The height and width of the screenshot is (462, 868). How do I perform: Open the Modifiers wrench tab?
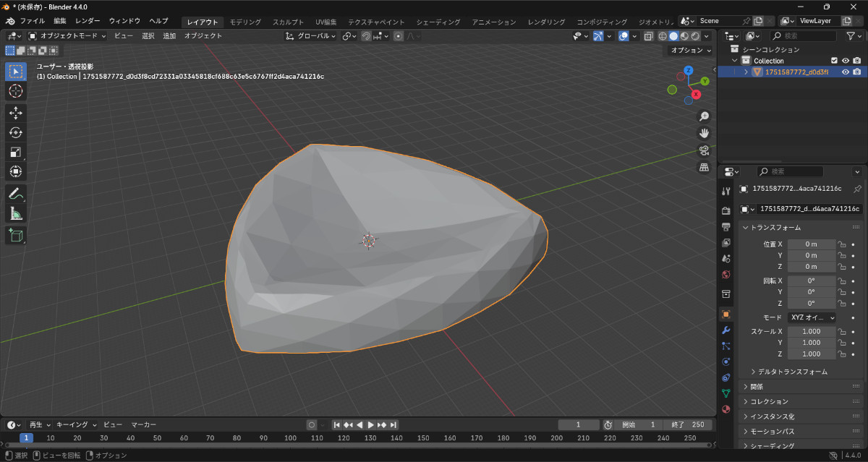coord(726,330)
